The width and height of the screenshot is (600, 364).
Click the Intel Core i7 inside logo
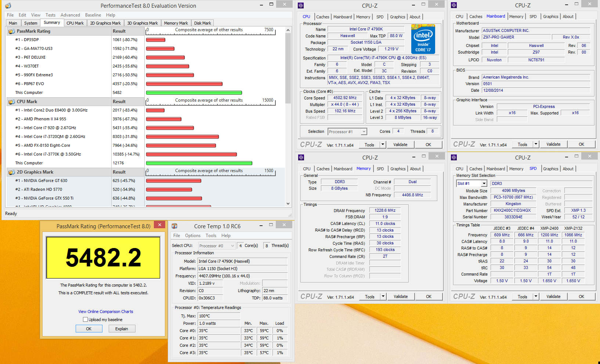pyautogui.click(x=423, y=39)
